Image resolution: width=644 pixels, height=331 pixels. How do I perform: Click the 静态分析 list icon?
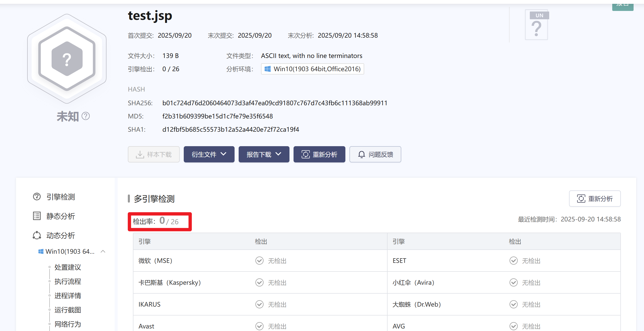37,216
